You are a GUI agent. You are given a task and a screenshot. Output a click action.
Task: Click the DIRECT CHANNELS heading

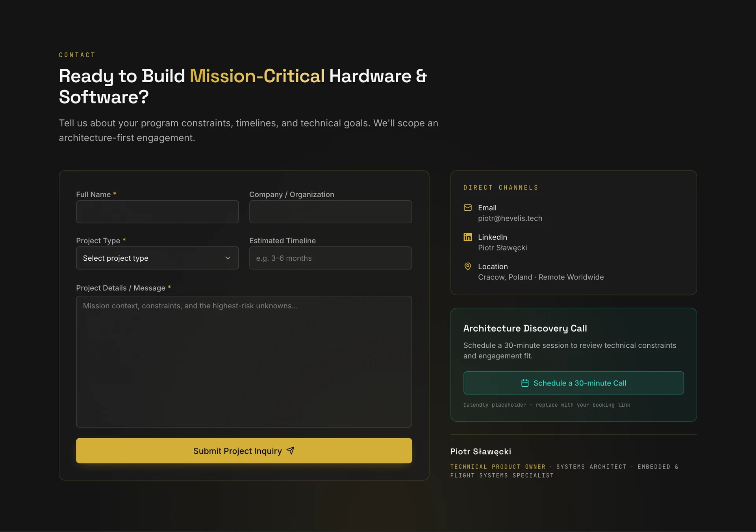click(x=500, y=187)
